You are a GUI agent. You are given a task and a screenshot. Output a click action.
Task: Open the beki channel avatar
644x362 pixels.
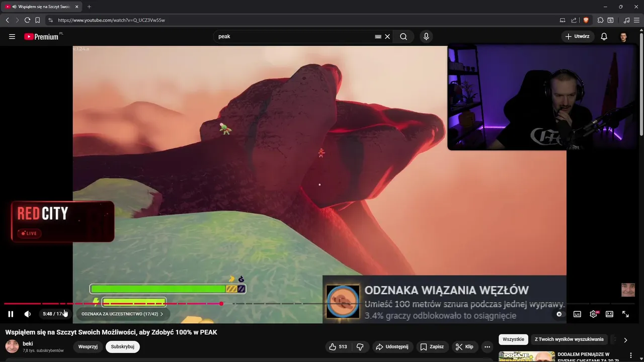tap(12, 346)
